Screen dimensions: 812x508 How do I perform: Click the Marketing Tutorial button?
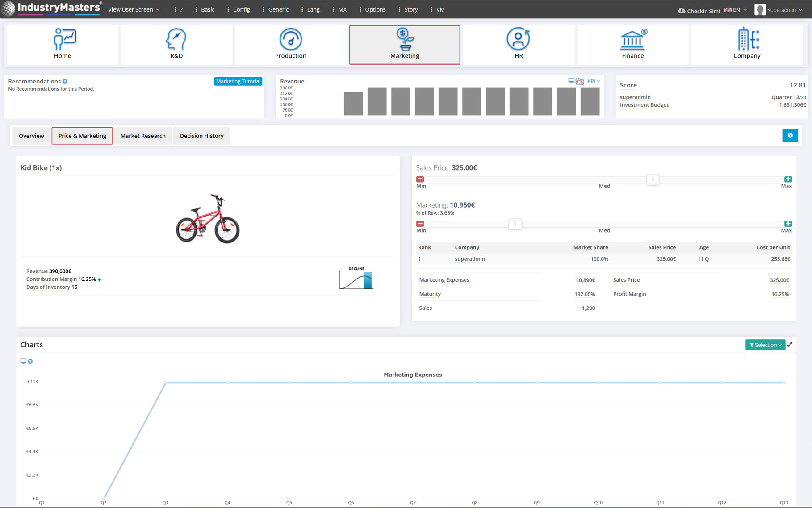(x=238, y=81)
